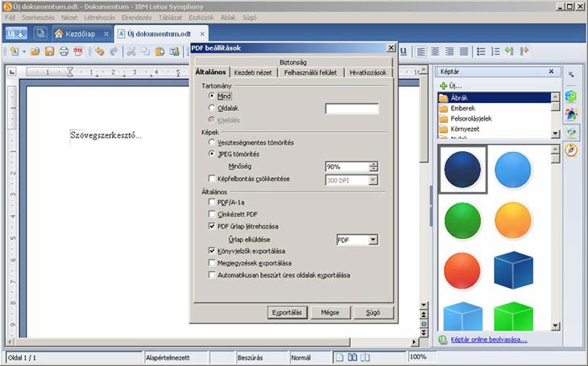
Task: Increase the Minőség percentage spinner
Action: click(x=373, y=163)
